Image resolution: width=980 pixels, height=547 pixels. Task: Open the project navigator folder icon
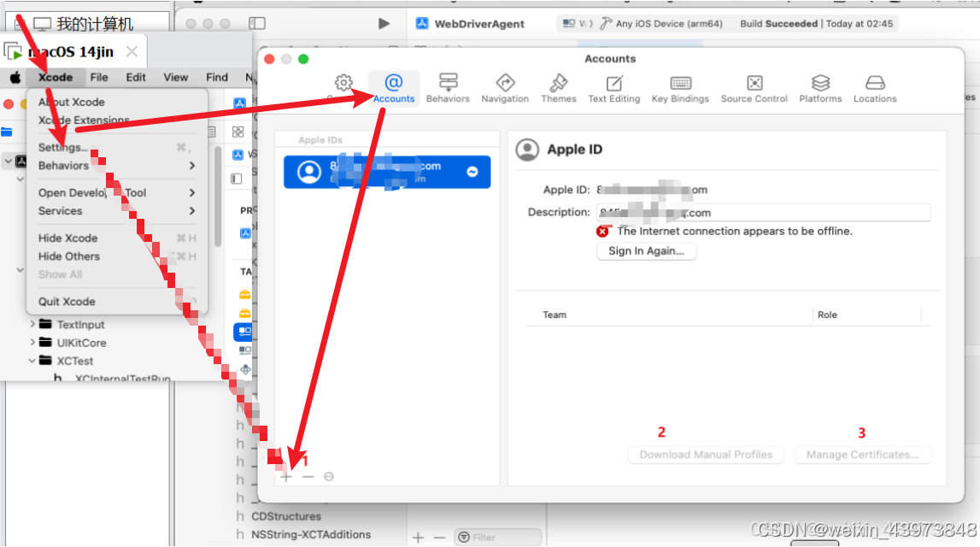click(7, 132)
